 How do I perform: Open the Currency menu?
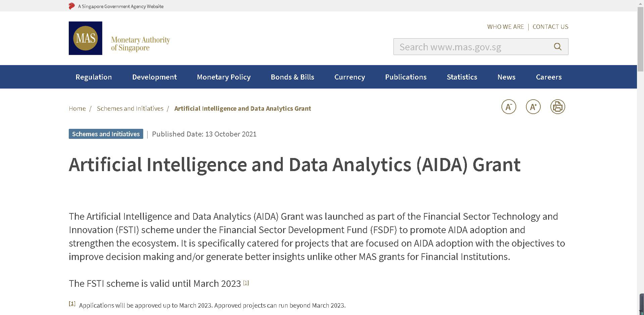tap(350, 77)
